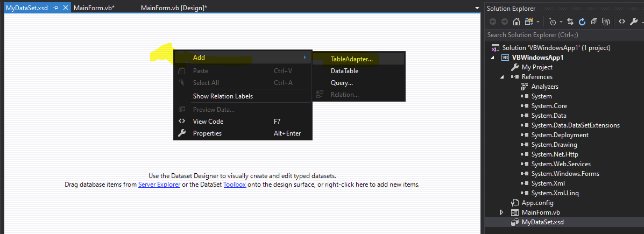Switch to MainForm.vb [Design] tab

174,8
